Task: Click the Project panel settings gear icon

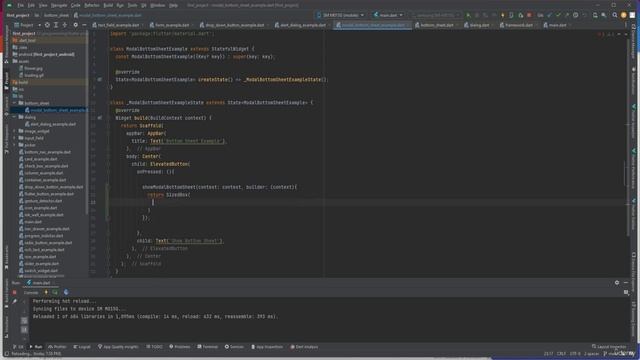Action: pos(76,25)
